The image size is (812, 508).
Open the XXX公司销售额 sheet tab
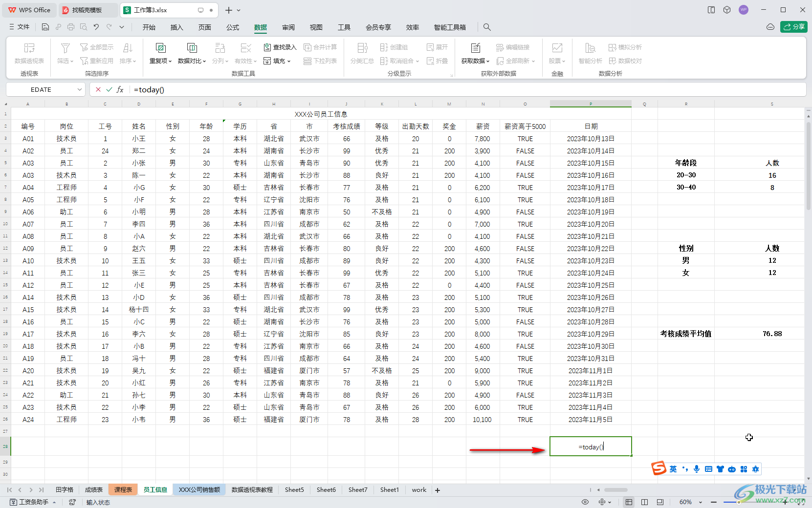[x=199, y=490]
